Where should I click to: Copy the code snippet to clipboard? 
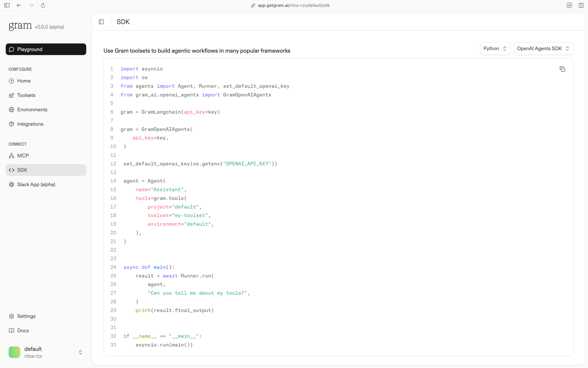[562, 69]
